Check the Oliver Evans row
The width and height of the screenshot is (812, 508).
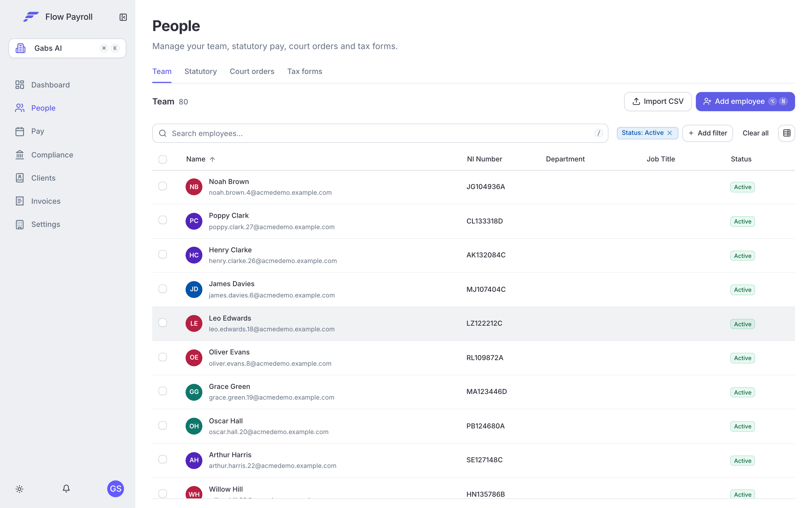[163, 357]
